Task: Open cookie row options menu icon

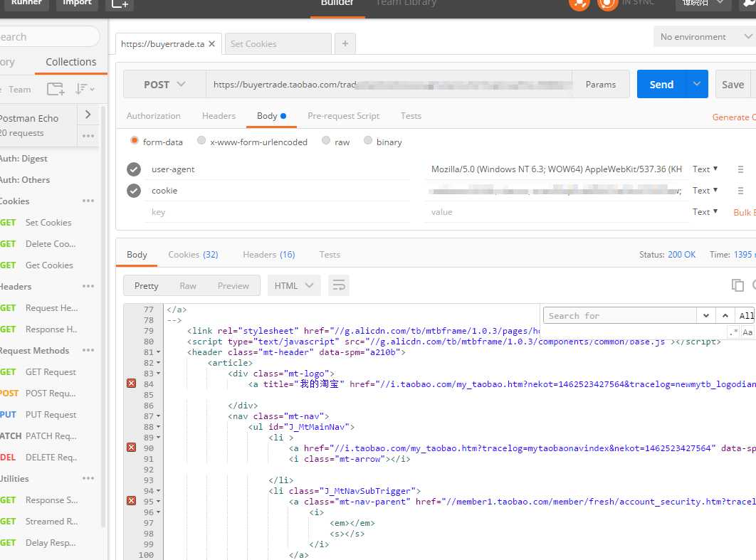Action: point(740,191)
